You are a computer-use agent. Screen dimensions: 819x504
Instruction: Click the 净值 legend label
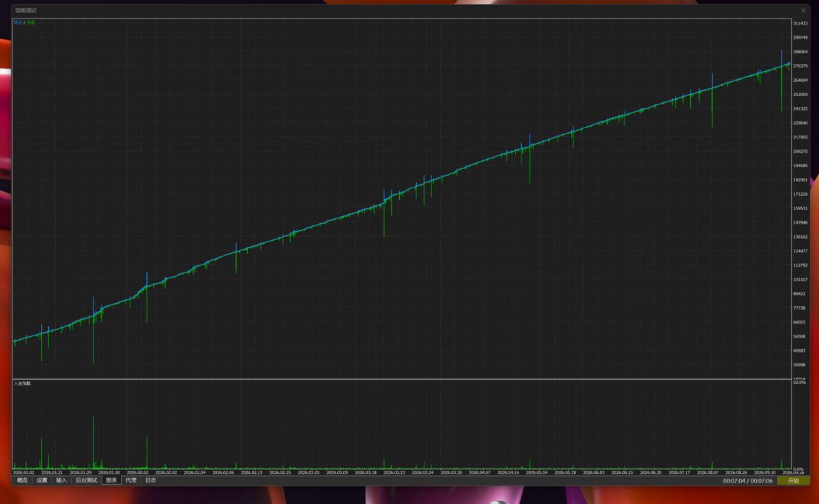click(30, 23)
